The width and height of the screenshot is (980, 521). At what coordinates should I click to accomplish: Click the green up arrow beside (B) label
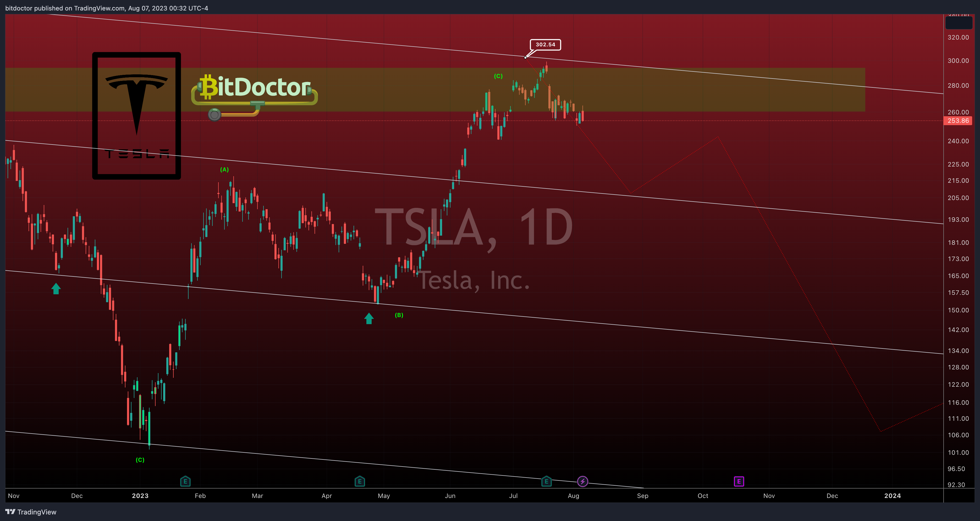(369, 318)
